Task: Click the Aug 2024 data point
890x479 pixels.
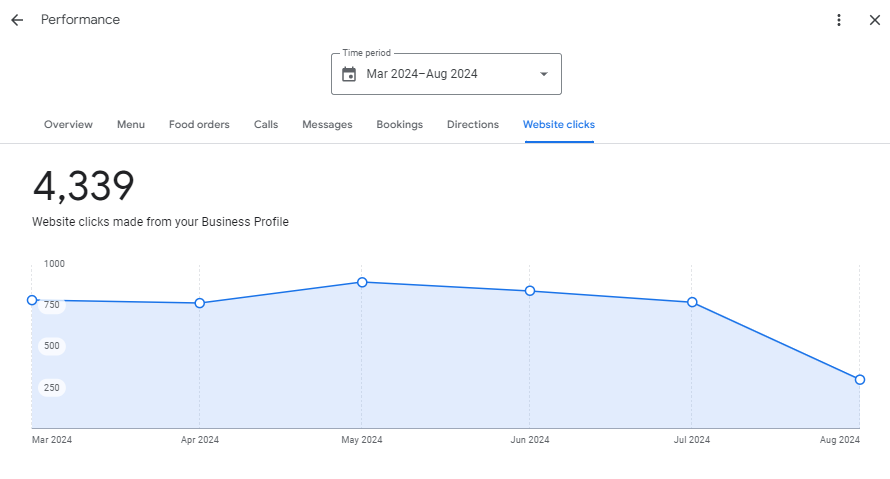Action: 860,380
